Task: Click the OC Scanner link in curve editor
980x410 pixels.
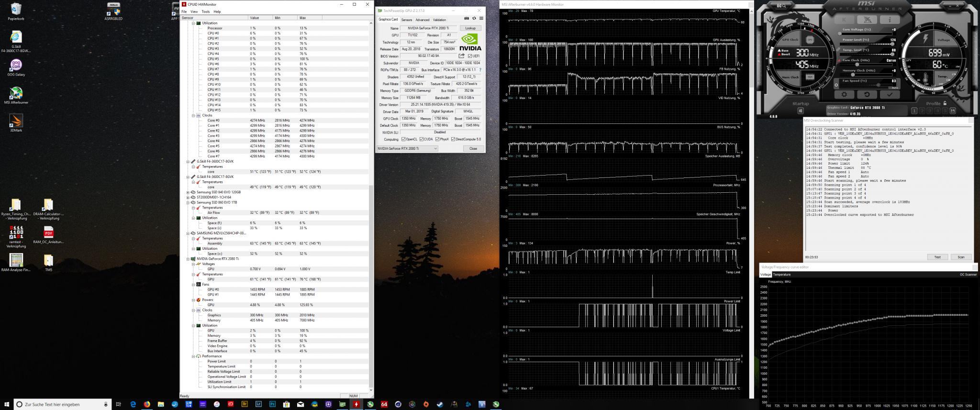Action: 968,275
